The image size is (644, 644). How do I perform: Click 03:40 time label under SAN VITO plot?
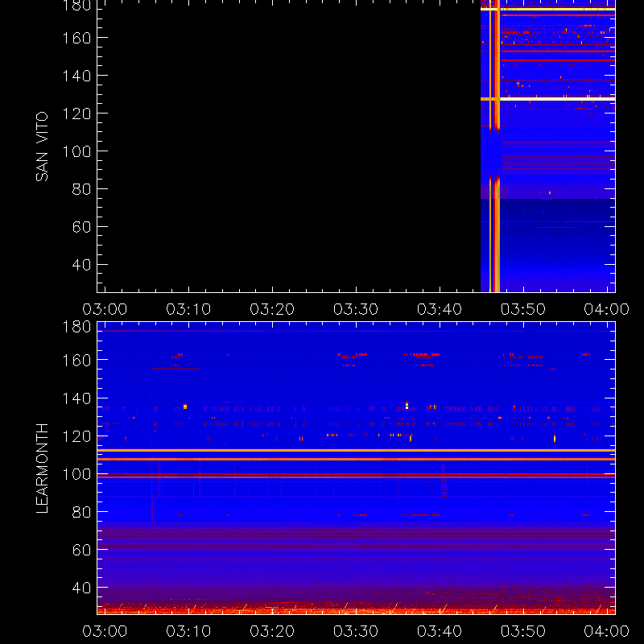point(440,309)
